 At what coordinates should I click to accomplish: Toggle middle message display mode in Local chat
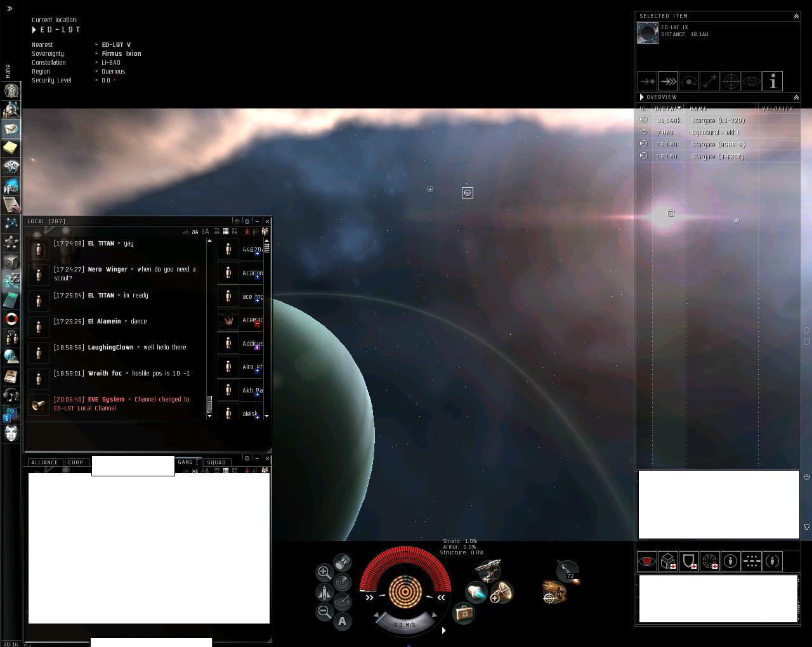[x=225, y=232]
